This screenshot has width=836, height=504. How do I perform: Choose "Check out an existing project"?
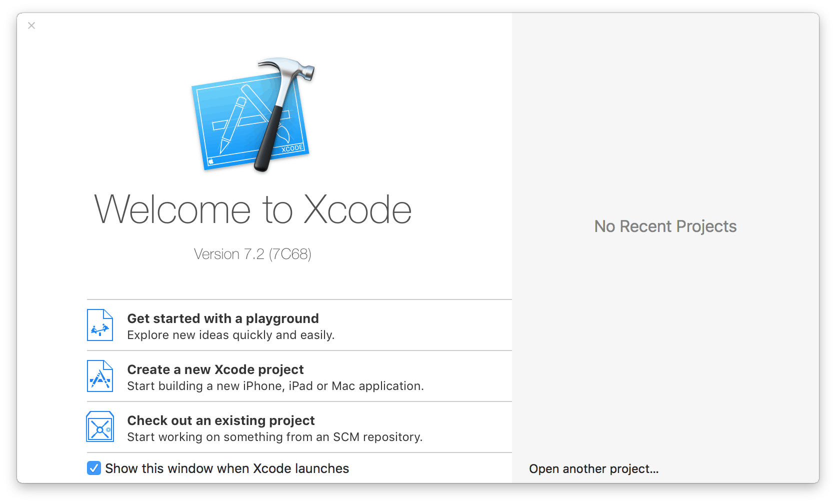(221, 420)
